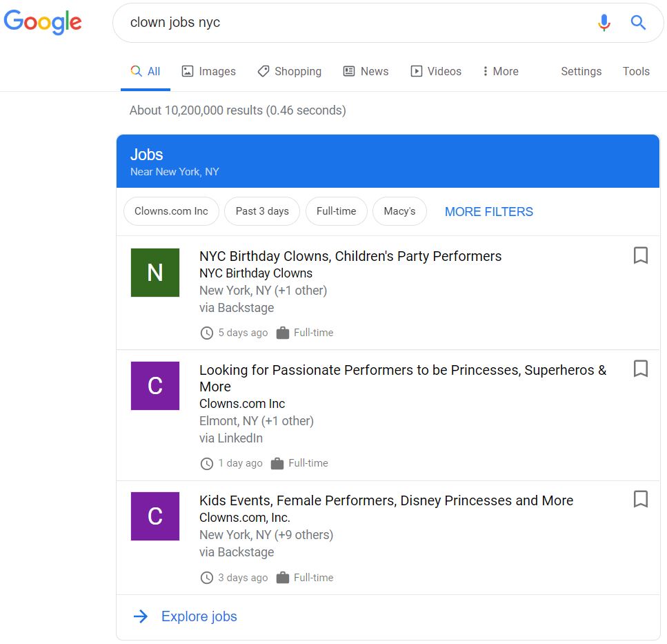Image resolution: width=667 pixels, height=644 pixels.
Task: Open the search Tools options
Action: point(636,71)
